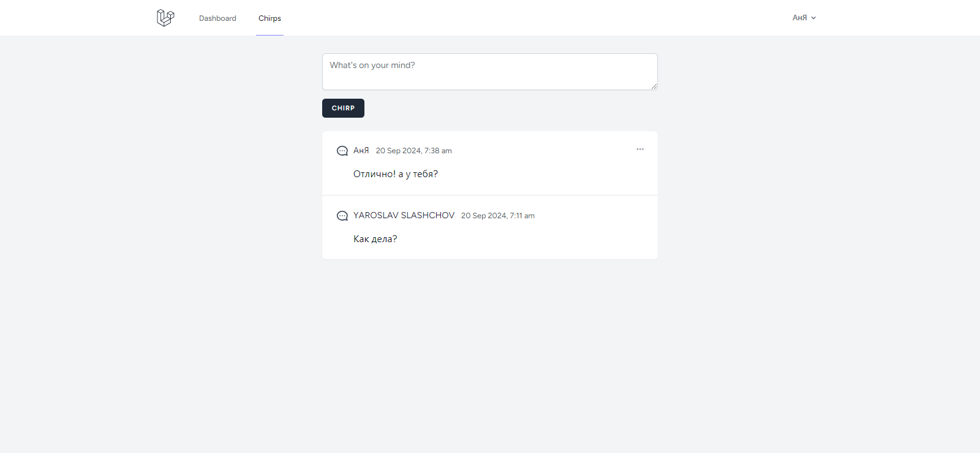Click the author name Аня on the first chirp
This screenshot has width=980, height=453.
point(361,151)
